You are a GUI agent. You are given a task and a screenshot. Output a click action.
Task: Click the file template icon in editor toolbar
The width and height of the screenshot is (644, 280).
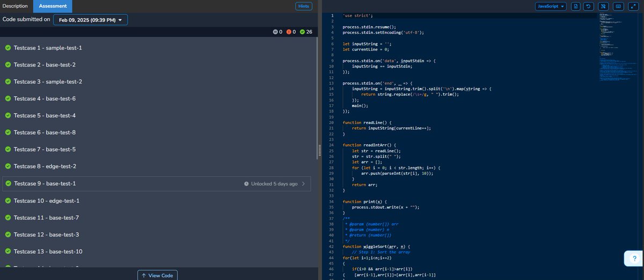pos(576,6)
